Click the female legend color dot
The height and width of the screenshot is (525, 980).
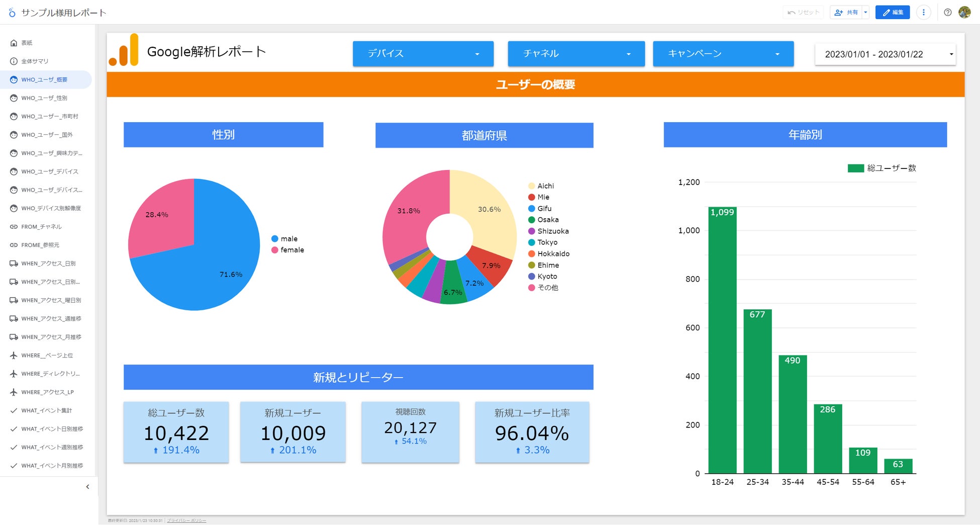(275, 250)
